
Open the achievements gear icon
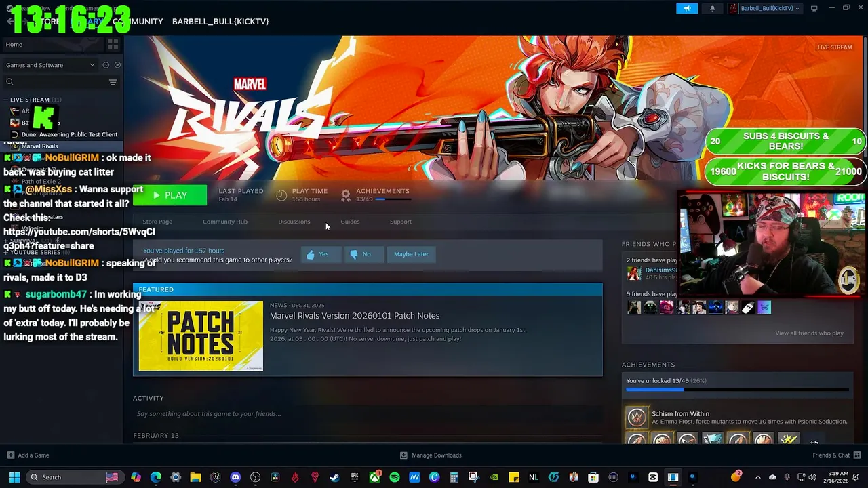[345, 195]
